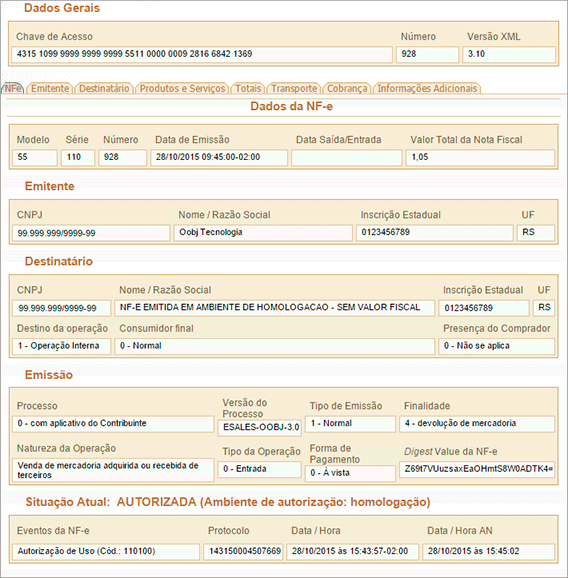Click the Valor Total da Nota Fiscal field
The image size is (568, 578).
[480, 157]
